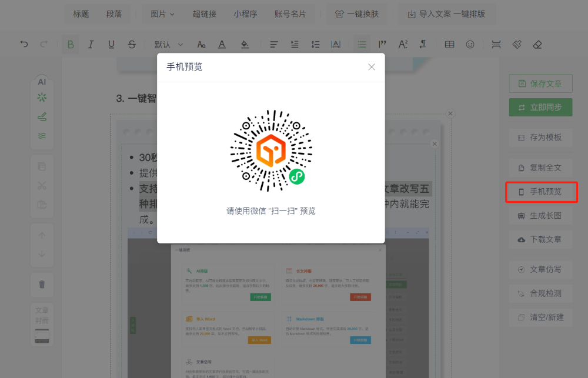
Task: Open the font size Aa tool
Action: pyautogui.click(x=201, y=45)
